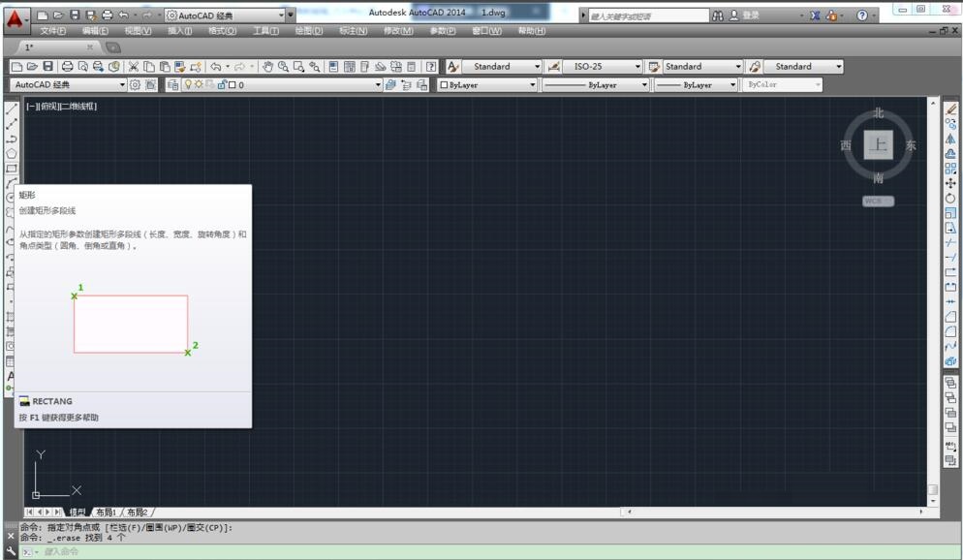Click the Chamfer tool in Modify toolbar
The width and height of the screenshot is (963, 560).
point(950,317)
